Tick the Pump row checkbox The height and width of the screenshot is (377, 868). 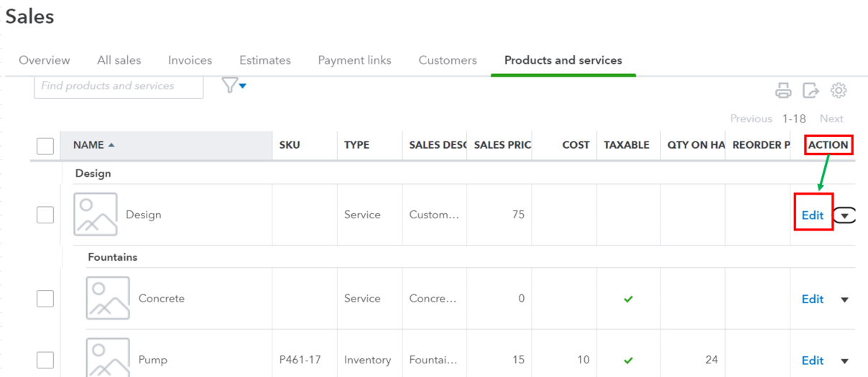(x=45, y=360)
